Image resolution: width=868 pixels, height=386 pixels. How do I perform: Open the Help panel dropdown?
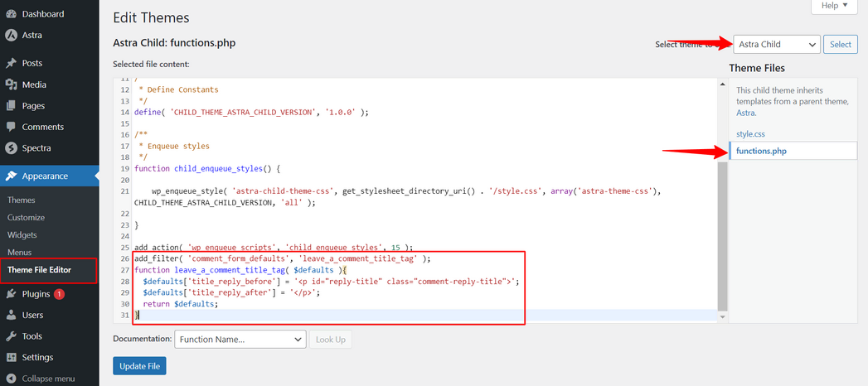pos(833,6)
